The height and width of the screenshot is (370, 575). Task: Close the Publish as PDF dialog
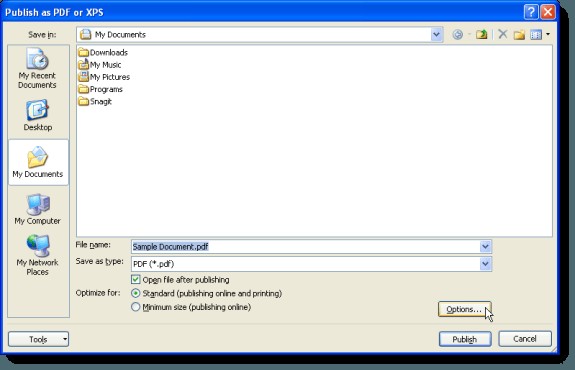(x=548, y=12)
